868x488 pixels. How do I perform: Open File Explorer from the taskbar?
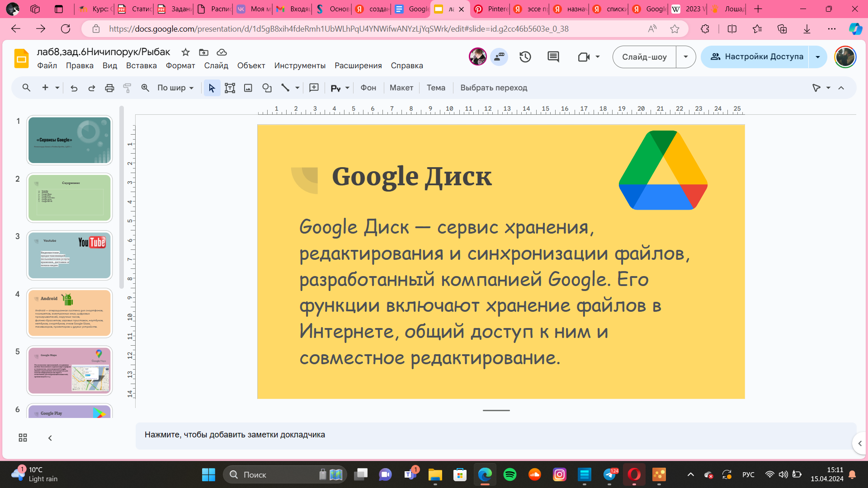point(435,474)
